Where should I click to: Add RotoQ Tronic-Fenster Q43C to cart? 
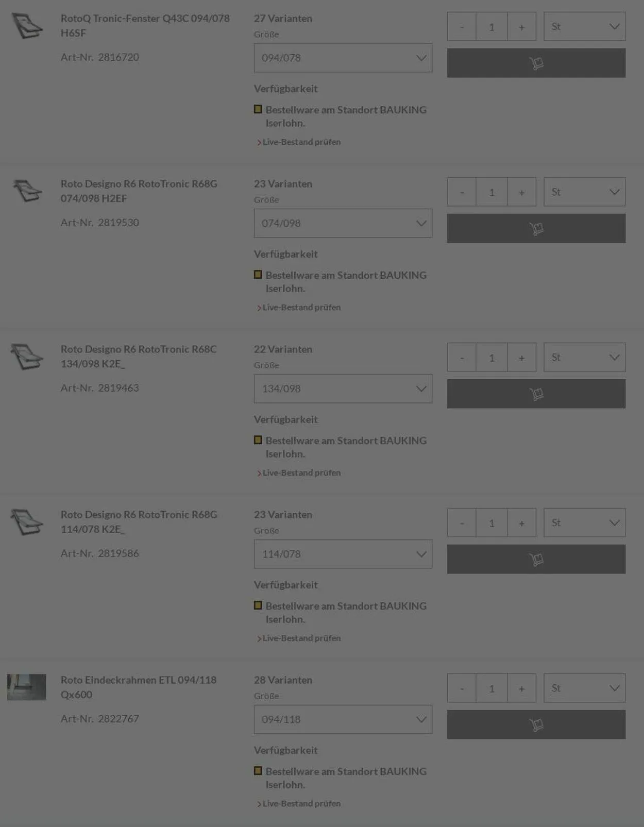pyautogui.click(x=536, y=63)
